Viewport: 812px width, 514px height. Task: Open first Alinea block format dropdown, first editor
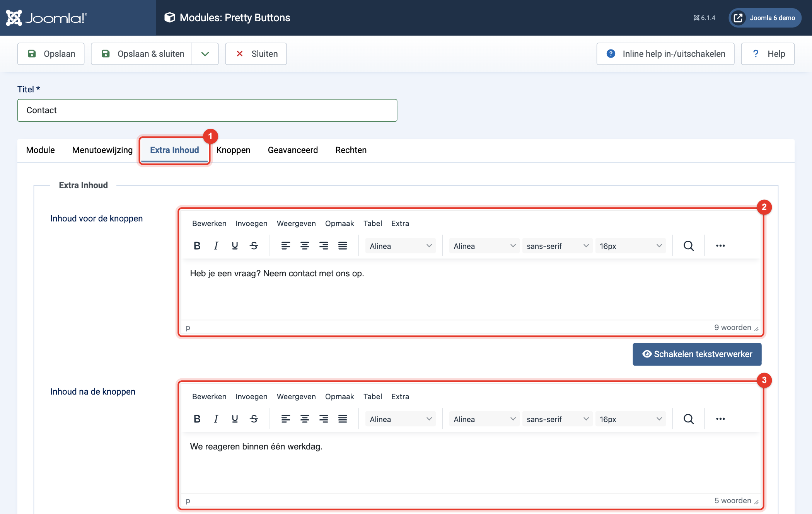coord(400,246)
